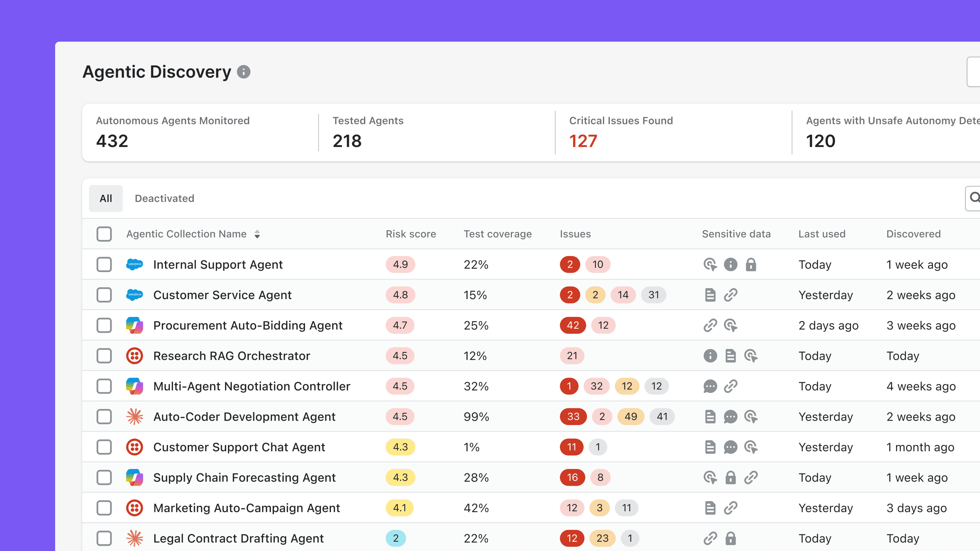Click lock icon in Supply Chain Forecasting row
Viewport: 980px width, 551px height.
point(730,477)
